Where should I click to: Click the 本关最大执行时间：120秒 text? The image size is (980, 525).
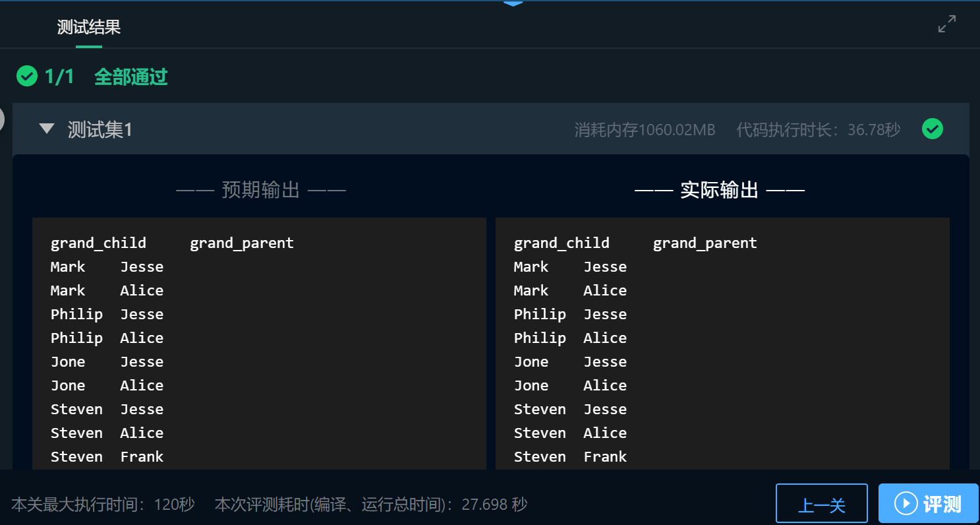(x=103, y=505)
